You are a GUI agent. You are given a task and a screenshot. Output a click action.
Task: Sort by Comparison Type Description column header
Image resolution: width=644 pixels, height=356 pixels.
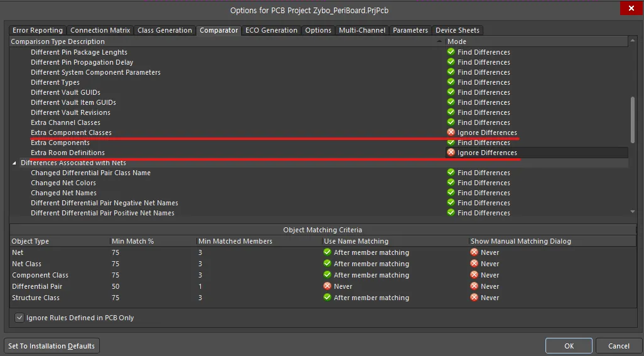(228, 41)
